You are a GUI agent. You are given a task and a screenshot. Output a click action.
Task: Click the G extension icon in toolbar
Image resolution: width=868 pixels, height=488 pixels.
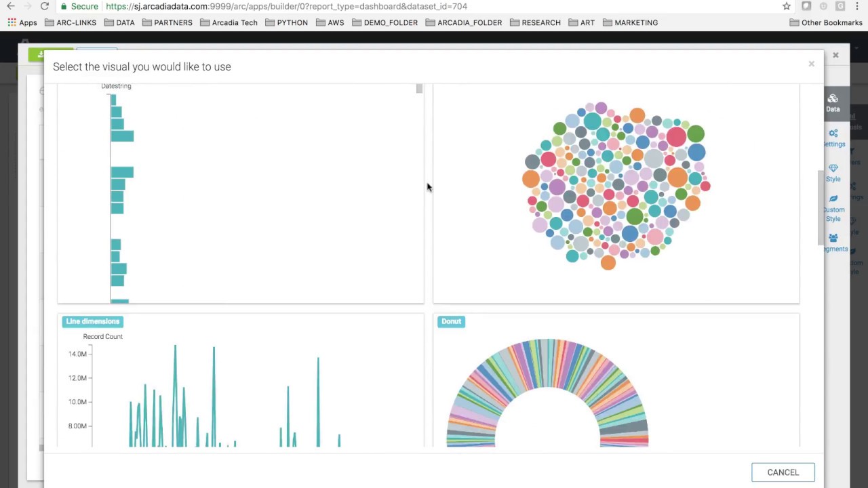[x=840, y=6]
